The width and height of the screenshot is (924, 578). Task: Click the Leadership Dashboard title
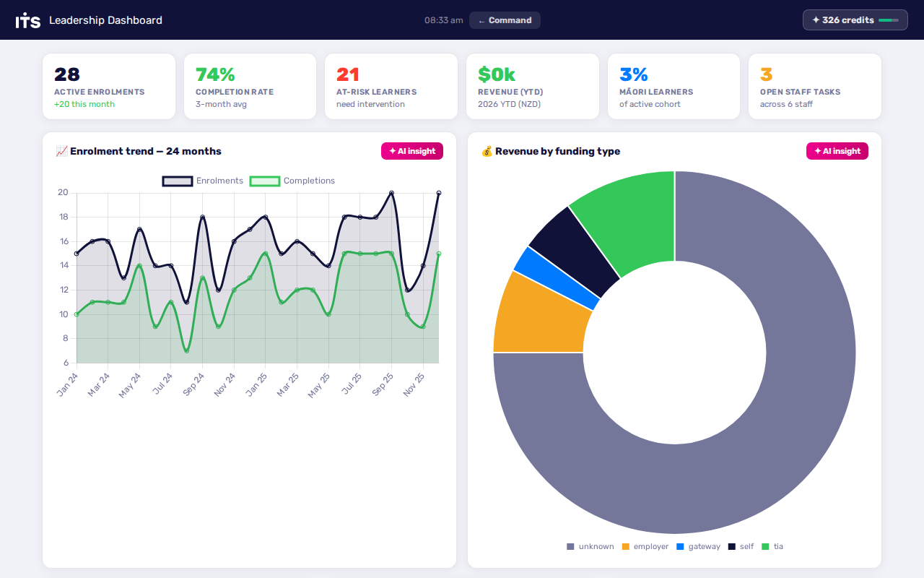[105, 20]
